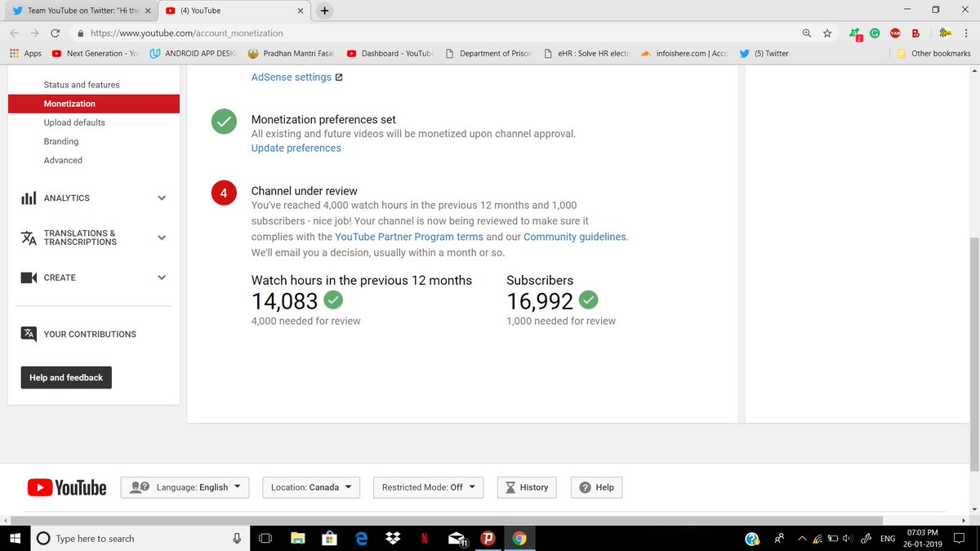Open the Language: English dropdown
980x551 pixels.
(185, 487)
